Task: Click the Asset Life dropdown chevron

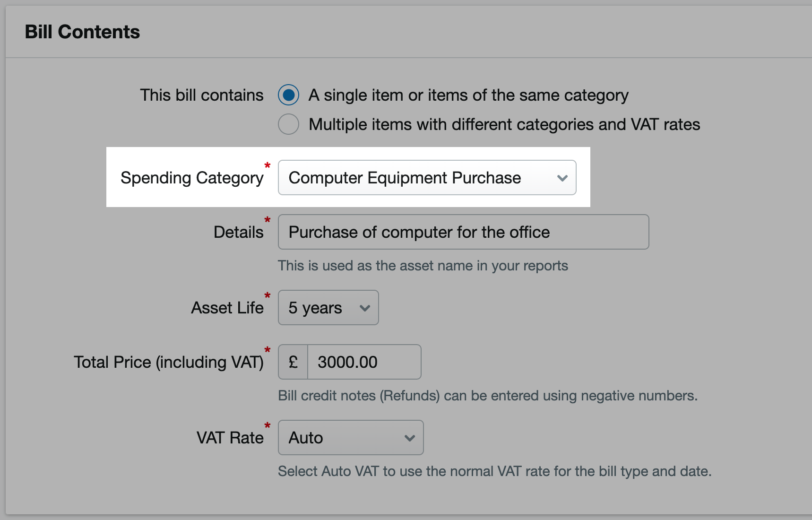Action: [x=364, y=308]
